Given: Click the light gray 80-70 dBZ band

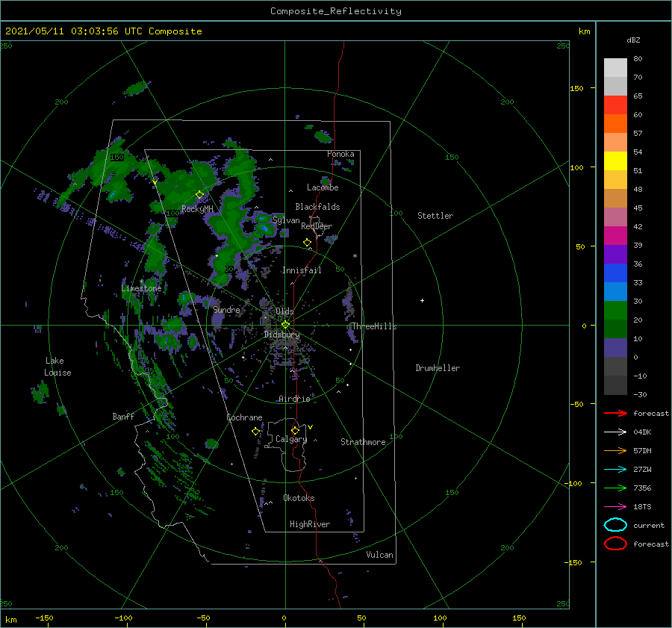Looking at the screenshot, I should 615,68.
